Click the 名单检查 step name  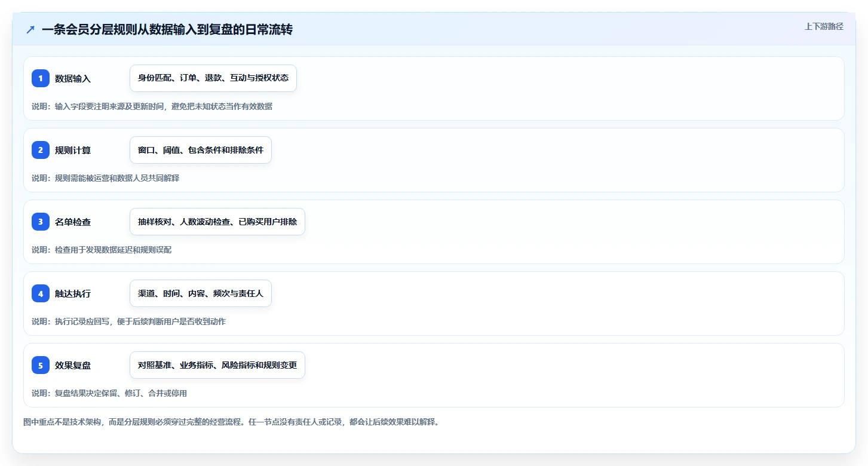73,222
